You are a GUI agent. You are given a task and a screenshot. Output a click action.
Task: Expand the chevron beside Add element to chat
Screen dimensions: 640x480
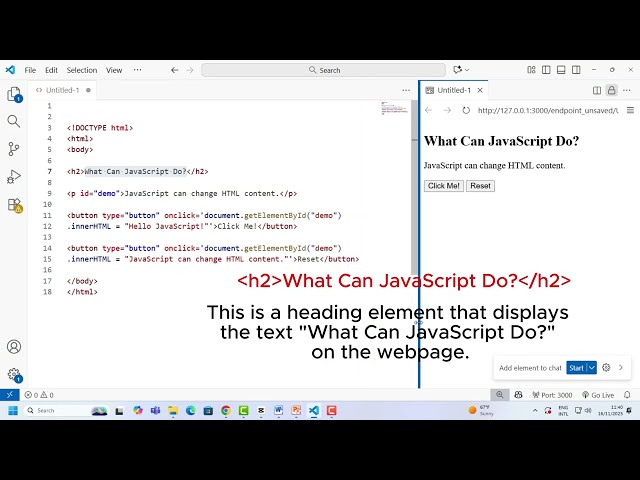point(621,367)
